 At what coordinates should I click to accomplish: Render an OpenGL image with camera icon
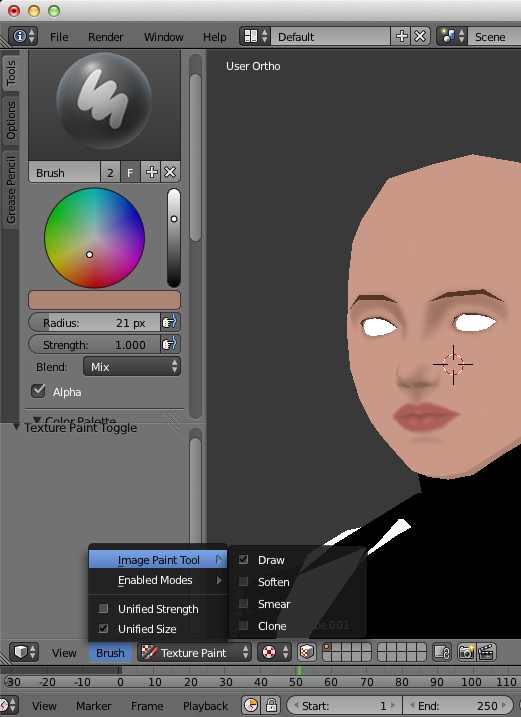coord(466,652)
